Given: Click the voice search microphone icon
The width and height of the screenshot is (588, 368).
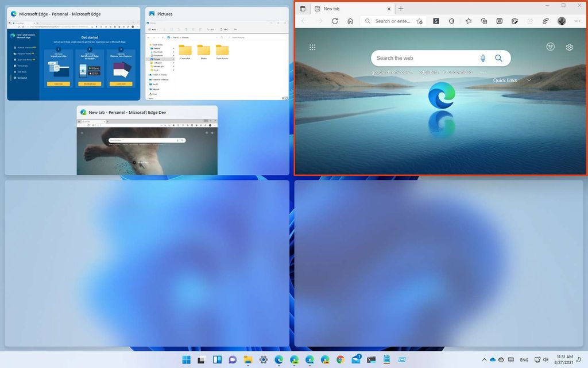Looking at the screenshot, I should [x=482, y=57].
